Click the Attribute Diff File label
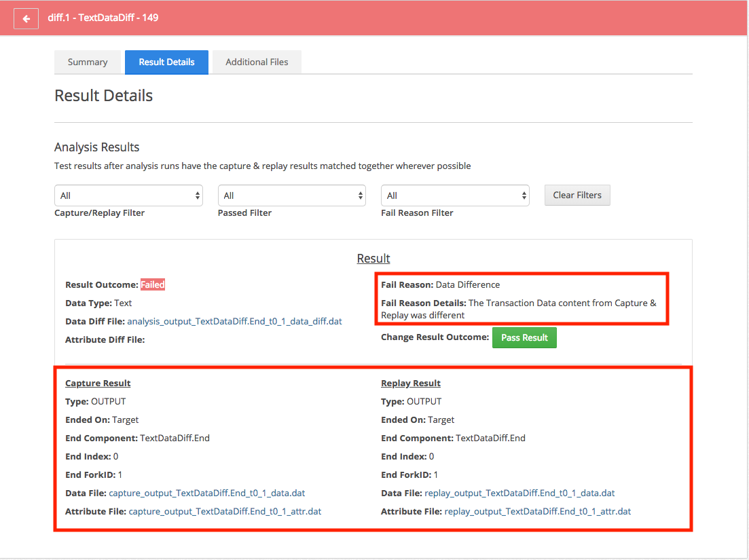Image resolution: width=749 pixels, height=560 pixels. (x=105, y=340)
